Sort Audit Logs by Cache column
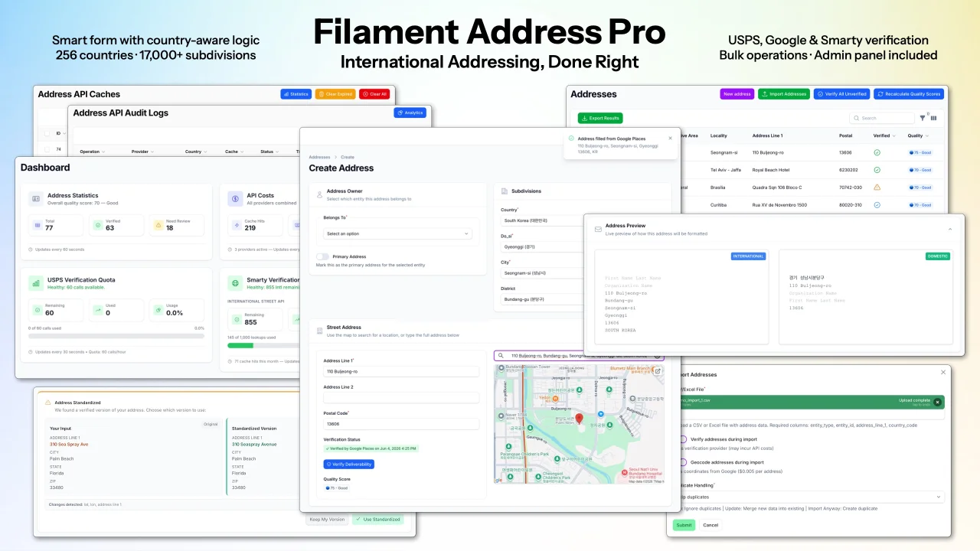This screenshot has width=980, height=551. (x=233, y=152)
